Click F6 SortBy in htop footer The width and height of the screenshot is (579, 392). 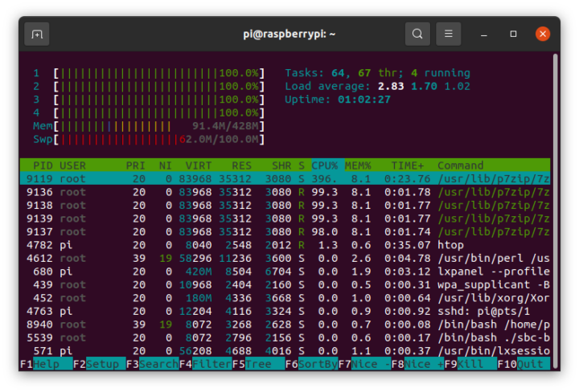point(312,364)
